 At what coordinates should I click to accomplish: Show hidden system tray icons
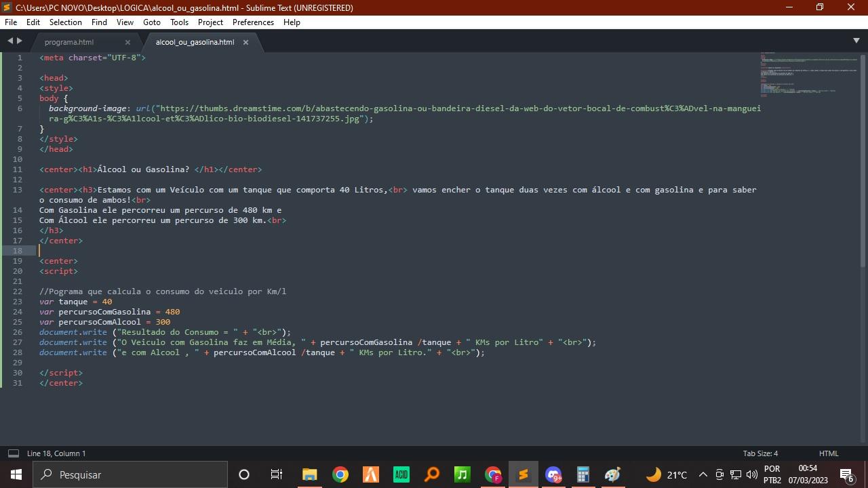[703, 474]
